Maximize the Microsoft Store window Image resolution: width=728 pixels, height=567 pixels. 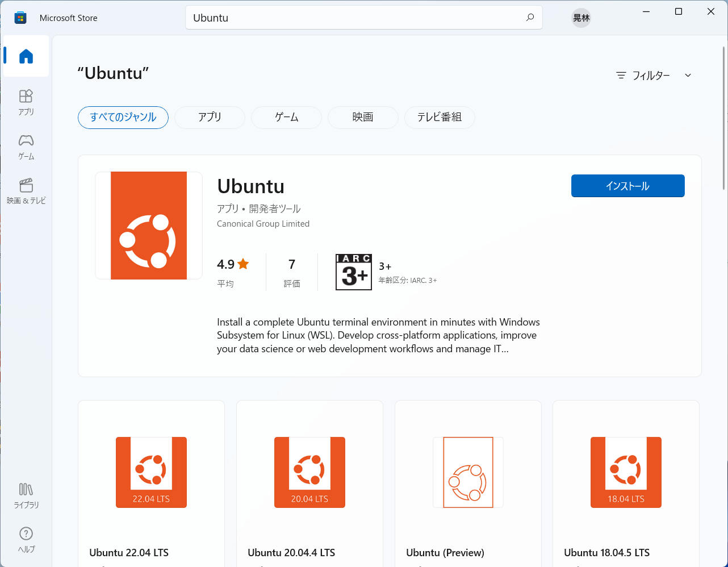[x=678, y=11]
